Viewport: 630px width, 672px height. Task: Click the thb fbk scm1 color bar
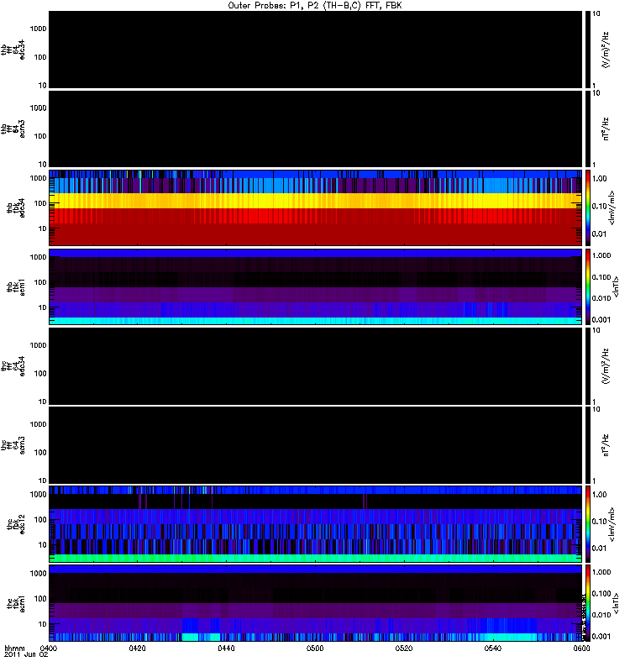(x=590, y=286)
